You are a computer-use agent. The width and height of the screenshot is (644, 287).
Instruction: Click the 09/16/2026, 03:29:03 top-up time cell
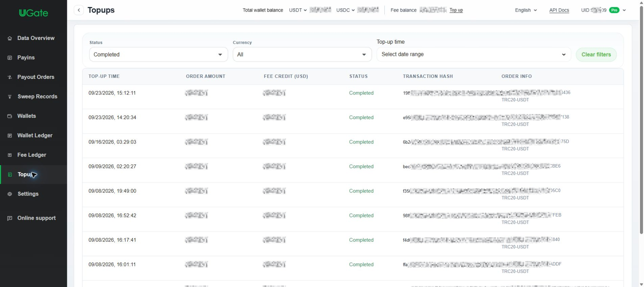click(112, 142)
